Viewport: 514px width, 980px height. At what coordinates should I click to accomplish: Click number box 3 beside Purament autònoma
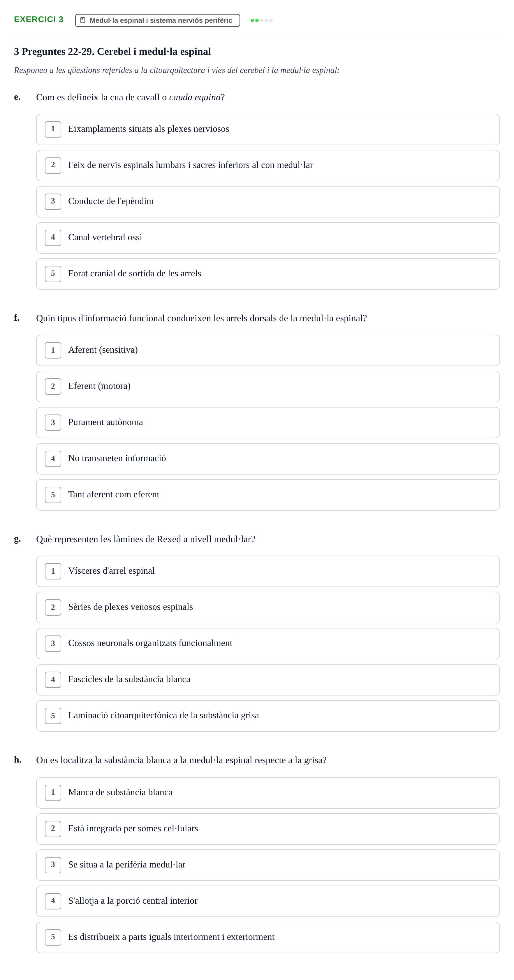(53, 423)
